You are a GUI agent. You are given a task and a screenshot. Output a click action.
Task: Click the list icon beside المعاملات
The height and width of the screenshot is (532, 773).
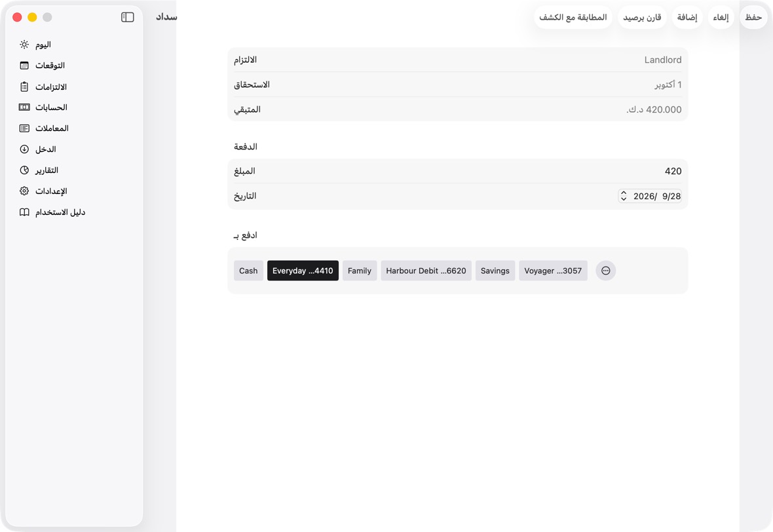tap(24, 128)
